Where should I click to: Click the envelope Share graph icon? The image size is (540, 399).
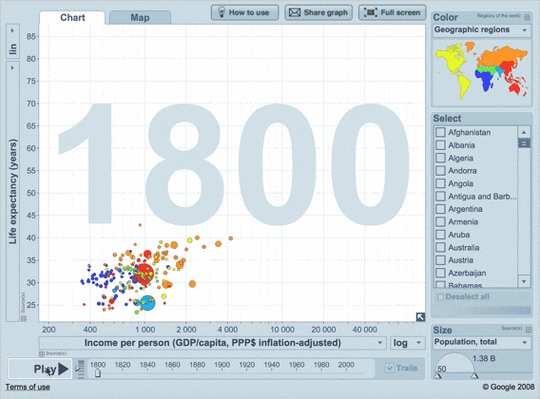[x=294, y=12]
